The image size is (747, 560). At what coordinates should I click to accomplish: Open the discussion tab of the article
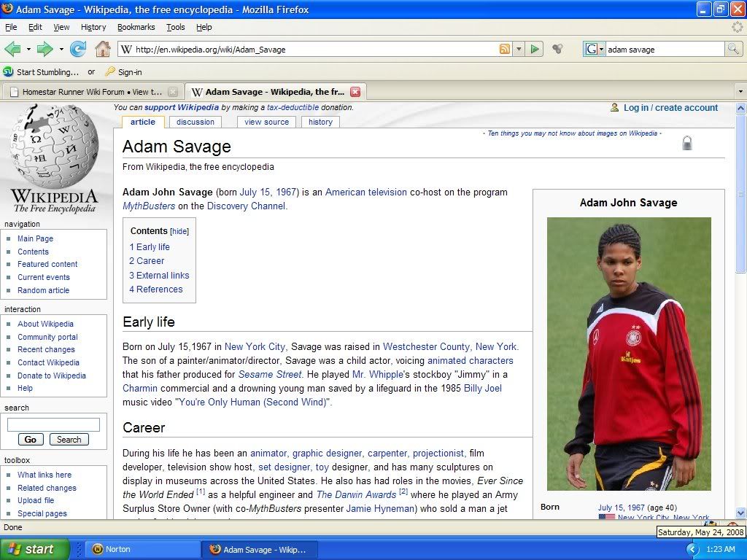coord(196,122)
